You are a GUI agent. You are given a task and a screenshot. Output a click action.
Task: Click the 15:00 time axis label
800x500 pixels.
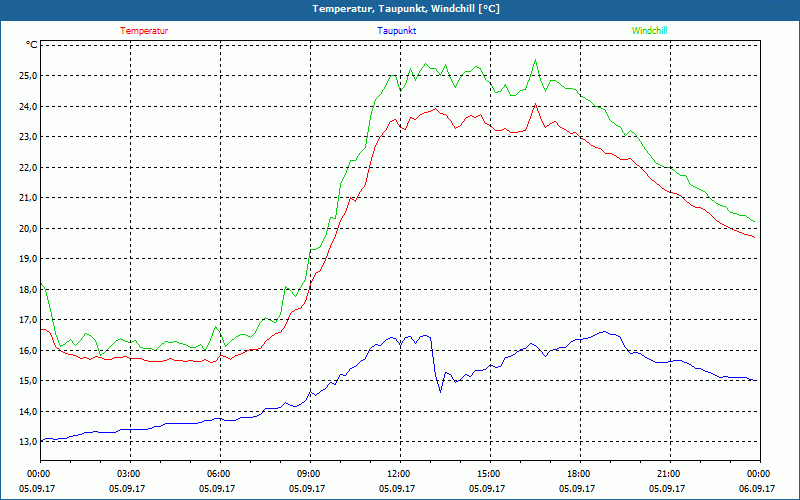pos(490,474)
